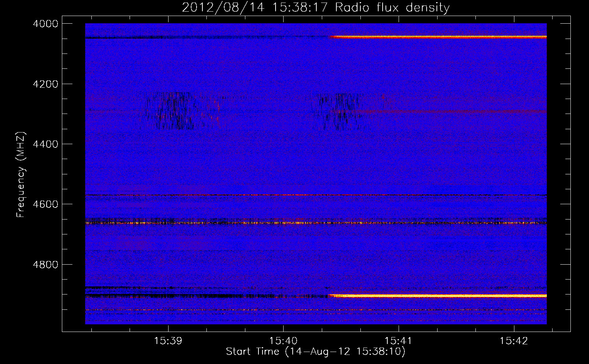This screenshot has height=364, width=589.
Task: Select the 4200 frequency axis label
Action: click(x=45, y=84)
